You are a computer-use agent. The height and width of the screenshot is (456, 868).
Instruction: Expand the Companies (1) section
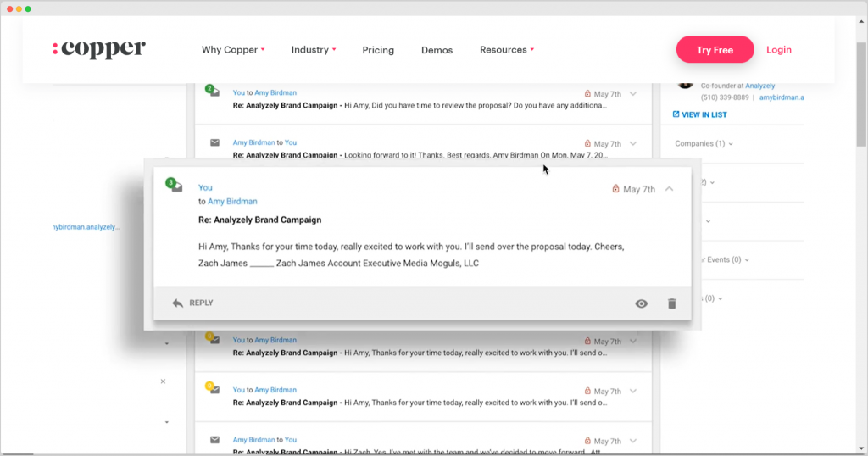704,143
